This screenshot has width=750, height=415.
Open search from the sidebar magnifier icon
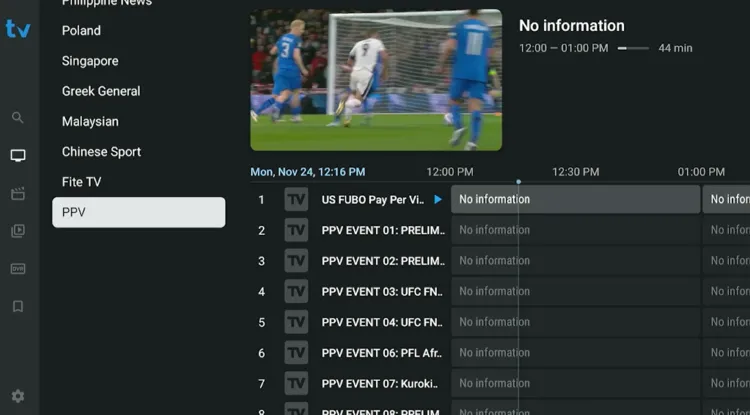click(x=18, y=118)
